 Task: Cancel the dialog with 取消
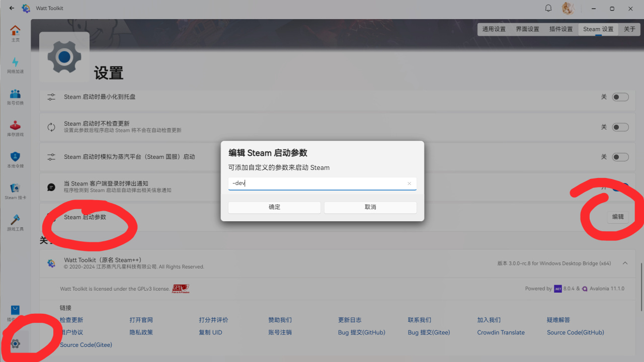pyautogui.click(x=370, y=207)
